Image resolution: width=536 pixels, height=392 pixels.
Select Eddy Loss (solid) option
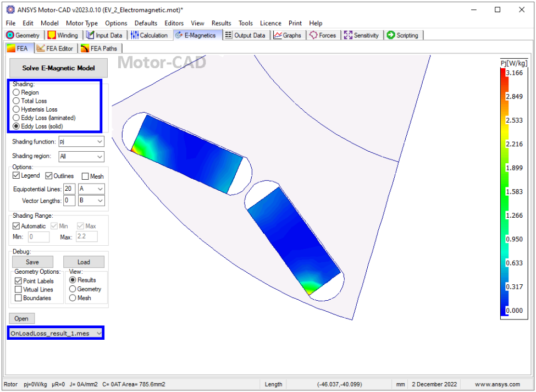pyautogui.click(x=16, y=126)
